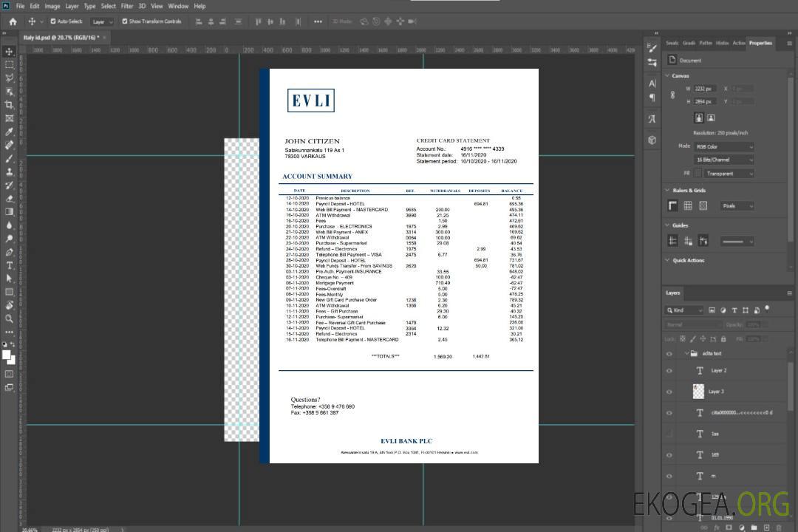Select the Dodge tool
The image size is (798, 532).
coord(9,238)
